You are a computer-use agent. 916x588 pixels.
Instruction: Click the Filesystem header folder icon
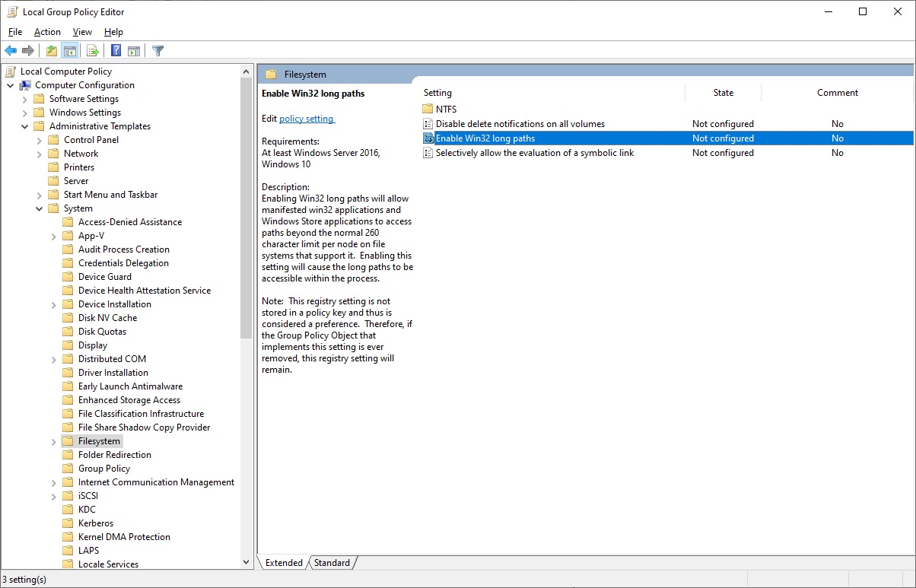[271, 75]
